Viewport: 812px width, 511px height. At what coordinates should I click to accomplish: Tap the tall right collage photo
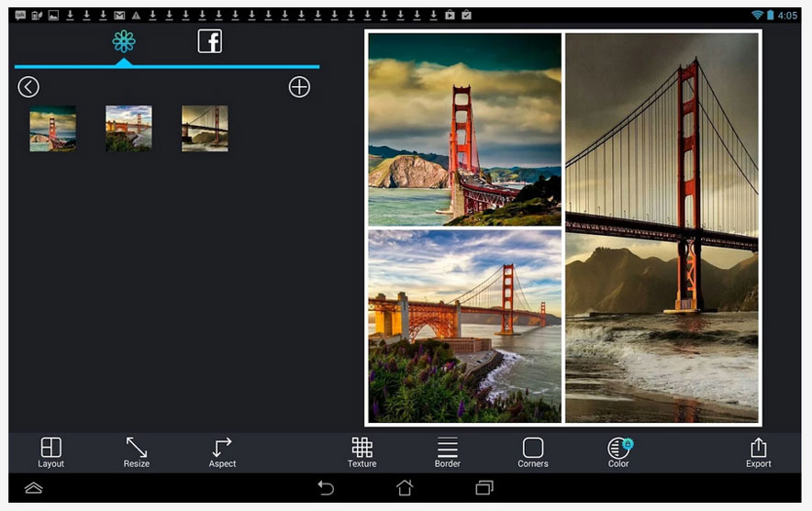[x=662, y=228]
